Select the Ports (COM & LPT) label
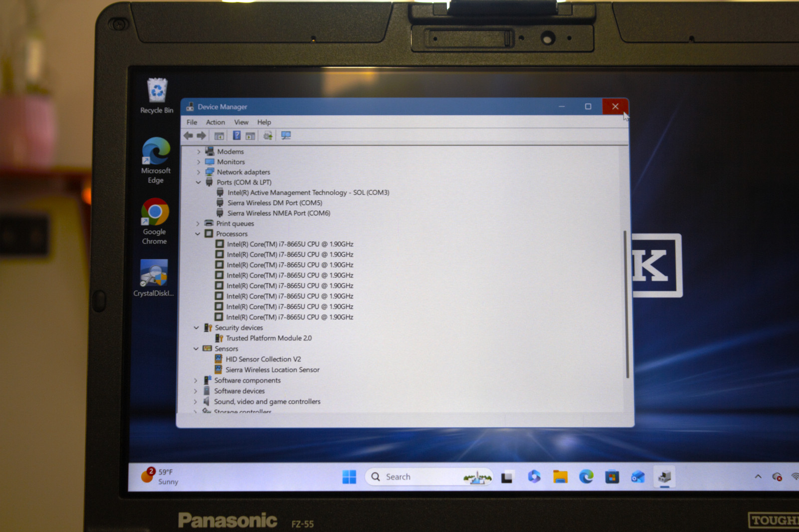Image resolution: width=799 pixels, height=532 pixels. [244, 183]
